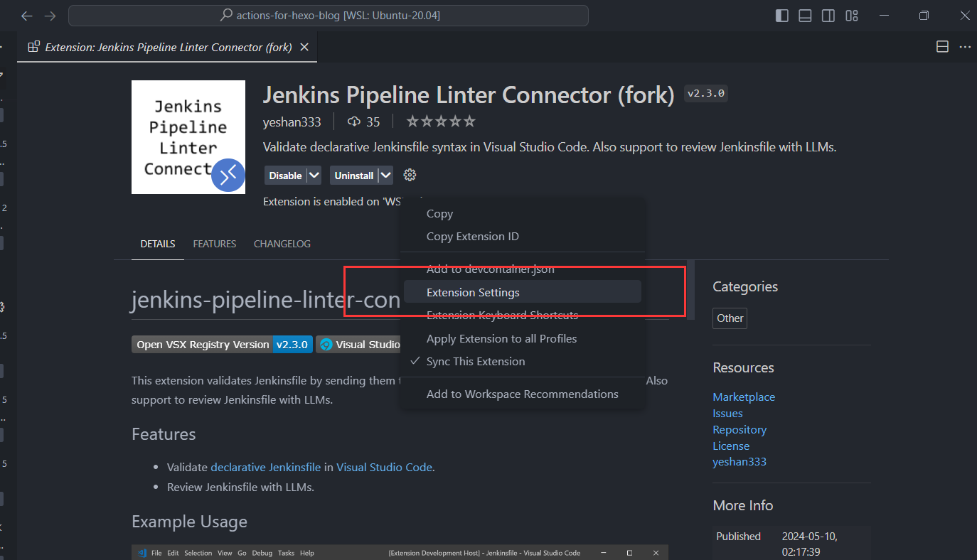
Task: Click the back navigation arrow
Action: (x=26, y=16)
